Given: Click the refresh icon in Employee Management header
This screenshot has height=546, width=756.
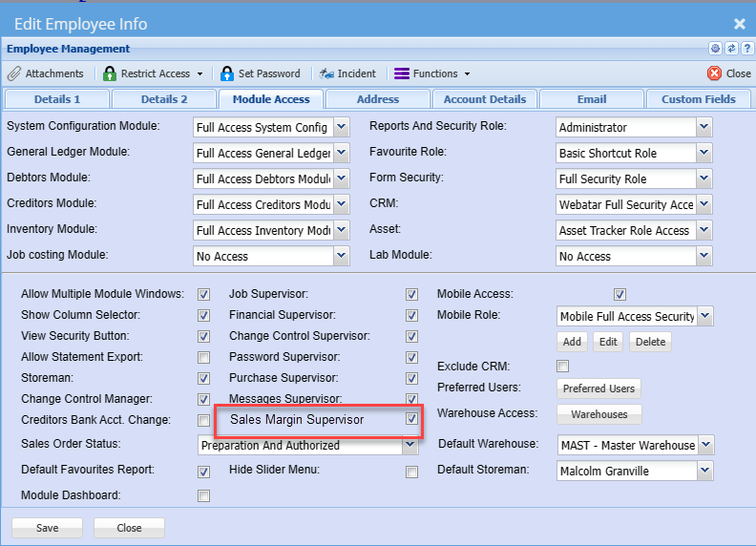Looking at the screenshot, I should click(731, 49).
